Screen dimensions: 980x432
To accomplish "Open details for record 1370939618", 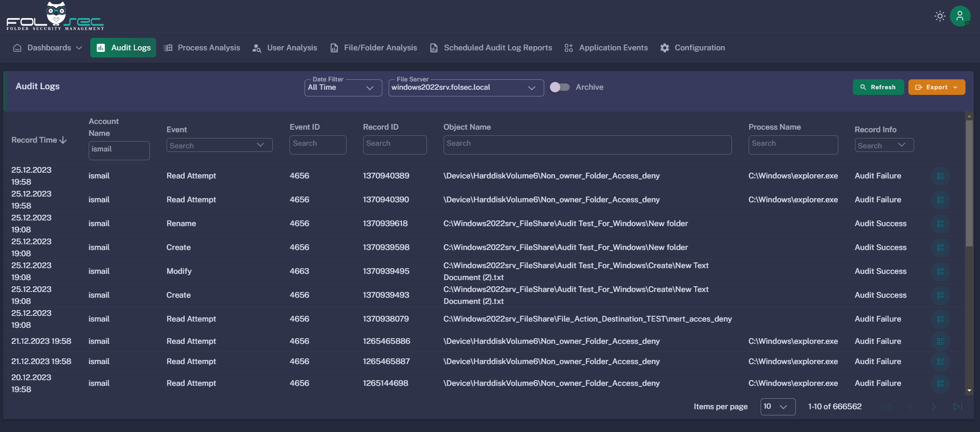I will pos(940,224).
